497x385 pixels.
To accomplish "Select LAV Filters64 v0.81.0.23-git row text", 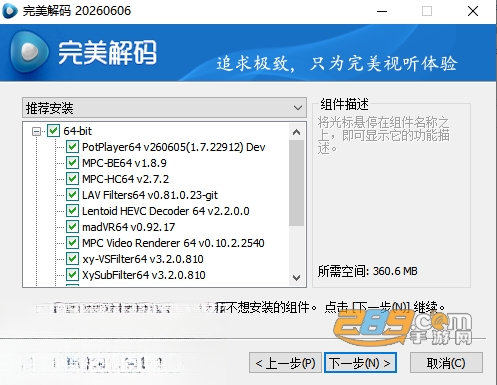I will point(150,195).
